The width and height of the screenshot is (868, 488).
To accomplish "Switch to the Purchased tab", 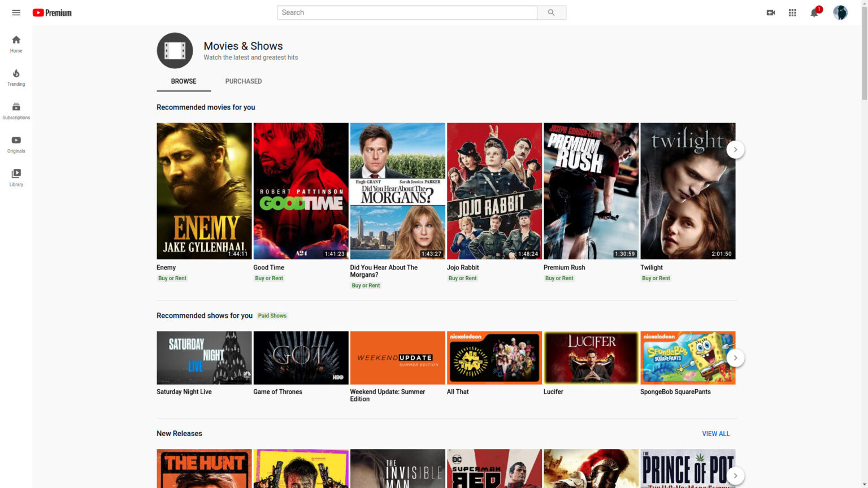I will [244, 81].
